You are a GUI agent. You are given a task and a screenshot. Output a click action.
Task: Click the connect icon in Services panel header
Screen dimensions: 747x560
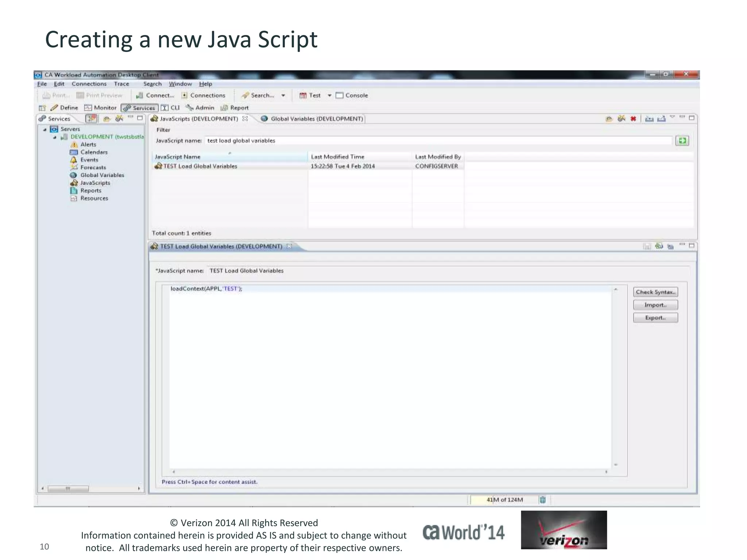(107, 119)
